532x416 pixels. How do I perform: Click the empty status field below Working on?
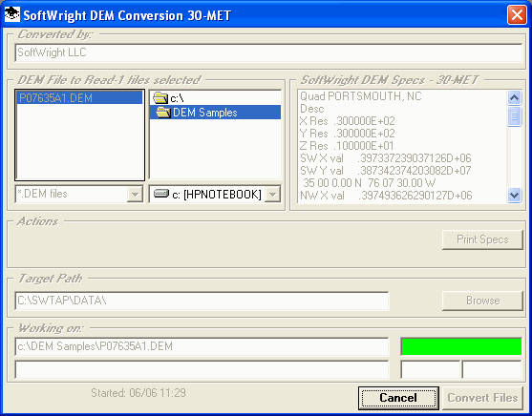[202, 369]
